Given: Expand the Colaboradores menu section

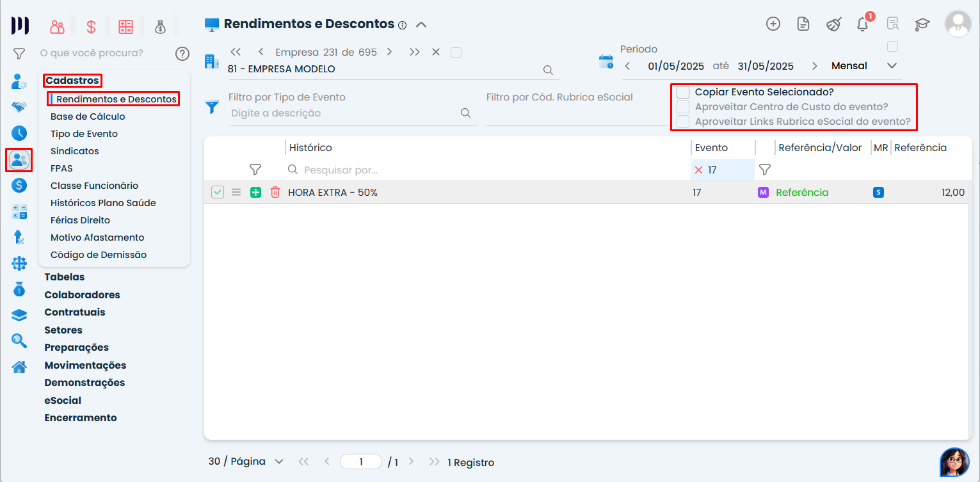Looking at the screenshot, I should pos(82,295).
